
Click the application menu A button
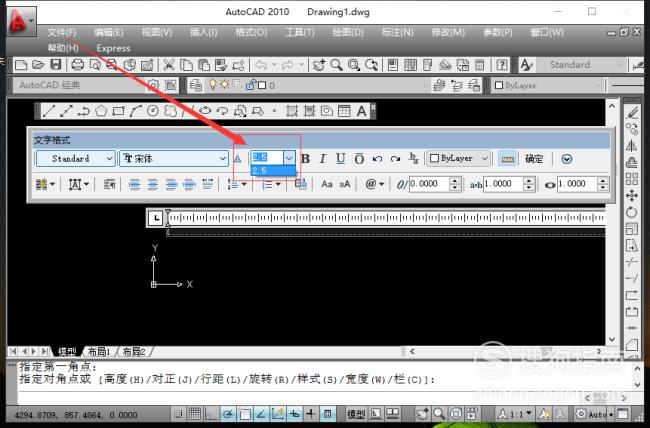(x=21, y=21)
